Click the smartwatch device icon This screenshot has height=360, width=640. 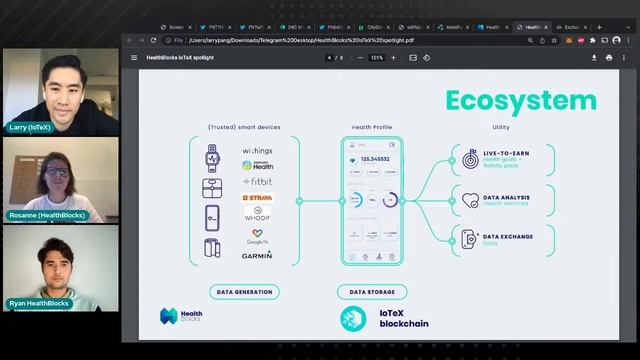[212, 158]
